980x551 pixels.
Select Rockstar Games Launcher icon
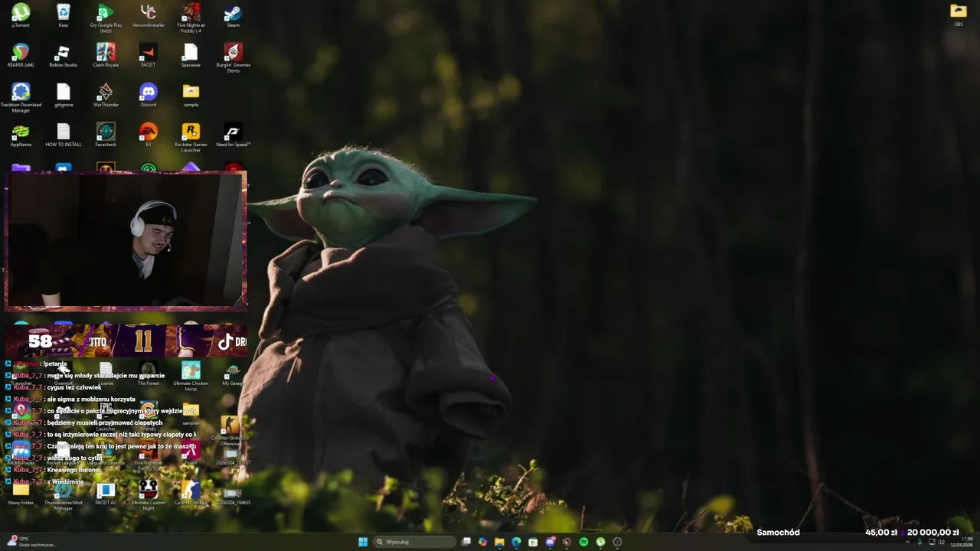(x=191, y=137)
